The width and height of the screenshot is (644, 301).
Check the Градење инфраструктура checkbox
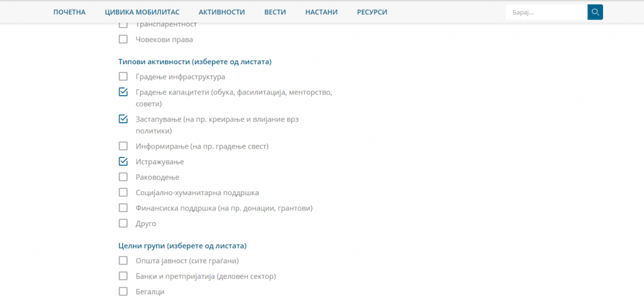tap(123, 76)
